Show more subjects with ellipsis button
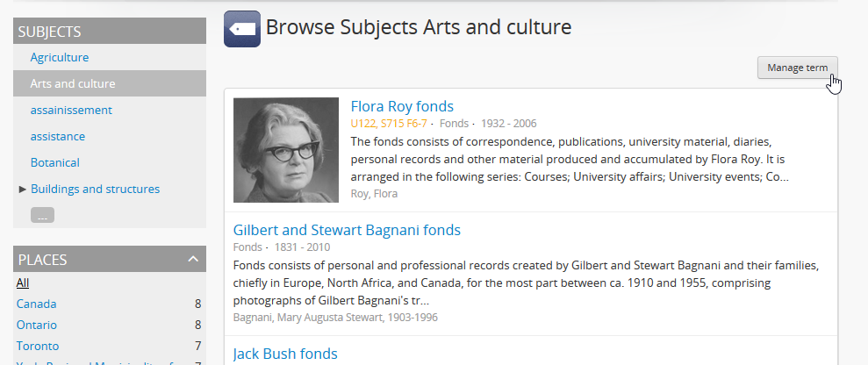 click(x=43, y=215)
